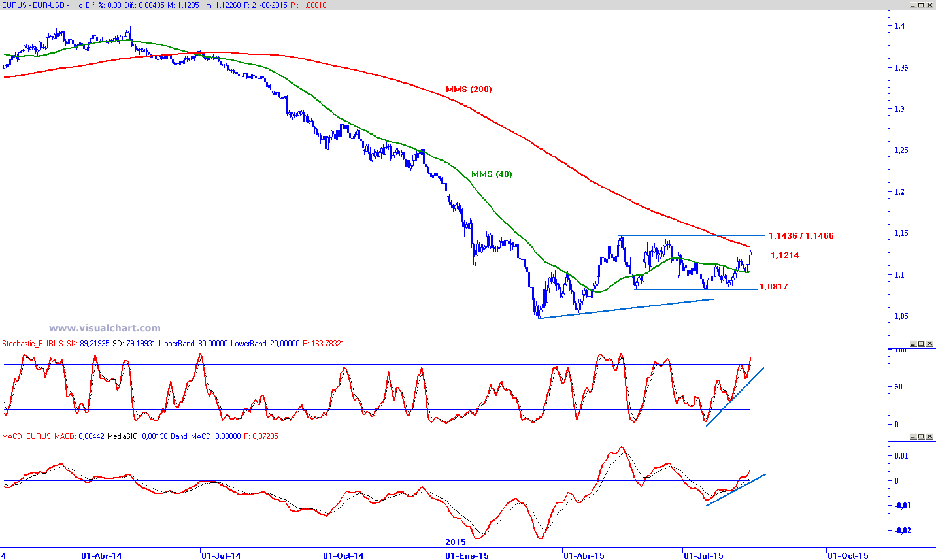Minimize the Stochastic_EURUS indicator pane
The width and height of the screenshot is (936, 560).
[912, 344]
